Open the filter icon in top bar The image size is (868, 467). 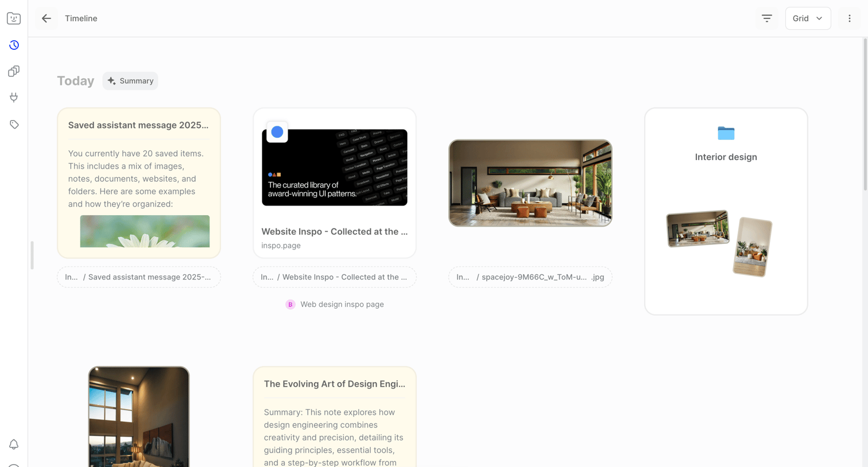[x=767, y=18]
